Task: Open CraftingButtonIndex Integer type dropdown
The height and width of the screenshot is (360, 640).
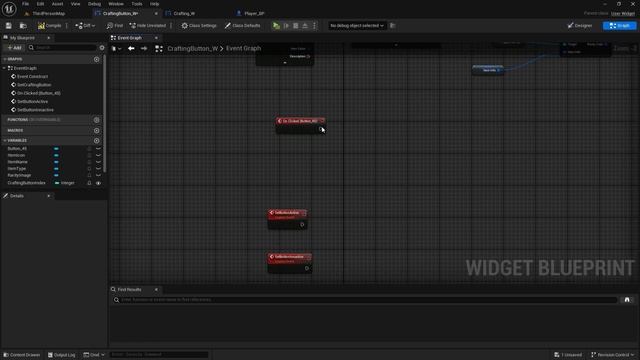Action: tap(65, 183)
